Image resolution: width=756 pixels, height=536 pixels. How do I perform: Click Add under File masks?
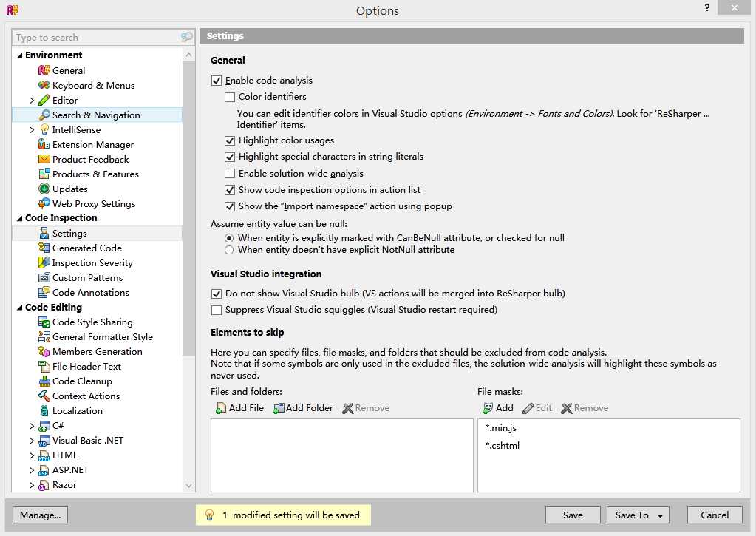tap(498, 408)
